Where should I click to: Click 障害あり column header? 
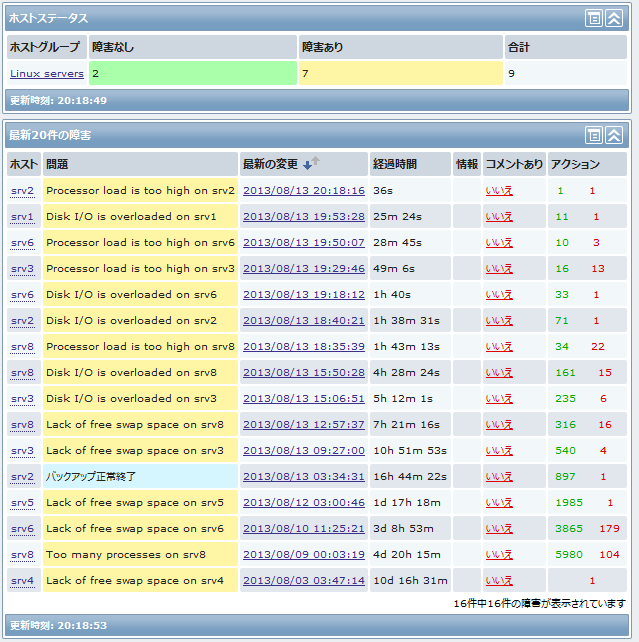pyautogui.click(x=401, y=47)
